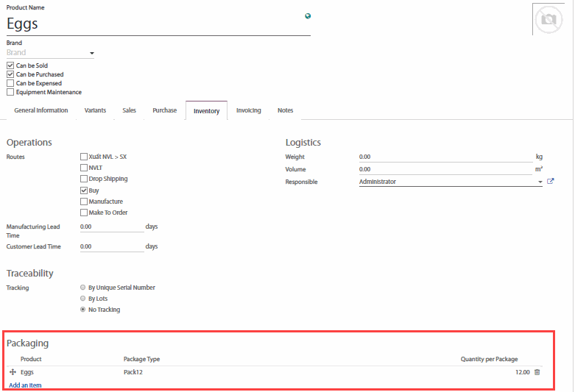Tick the Drop Shipping route checkbox
The width and height of the screenshot is (575, 392).
[84, 179]
